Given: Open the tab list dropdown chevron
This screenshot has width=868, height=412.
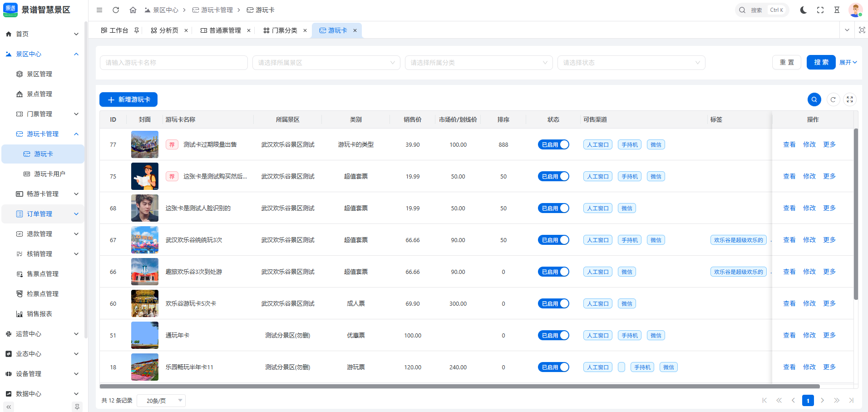Looking at the screenshot, I should click(847, 30).
